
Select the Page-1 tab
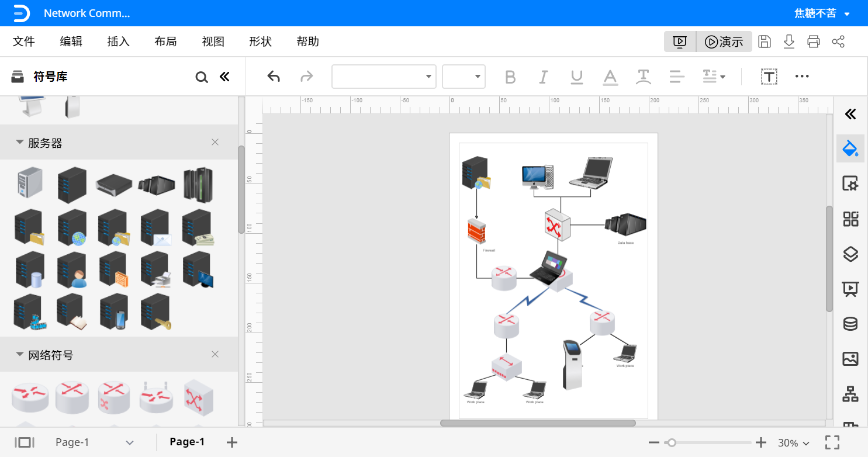click(x=187, y=442)
